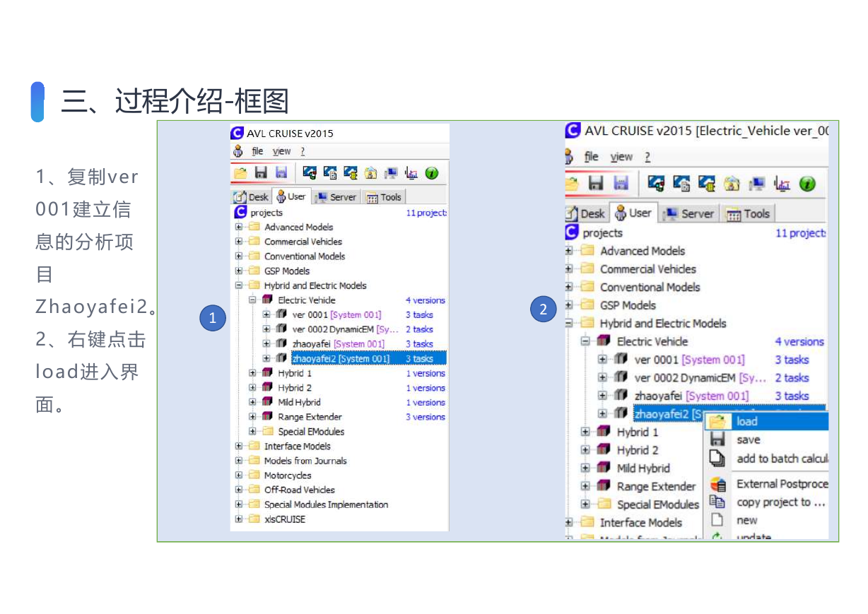
Task: Expand Hybrid 2 node in right window
Action: (585, 450)
